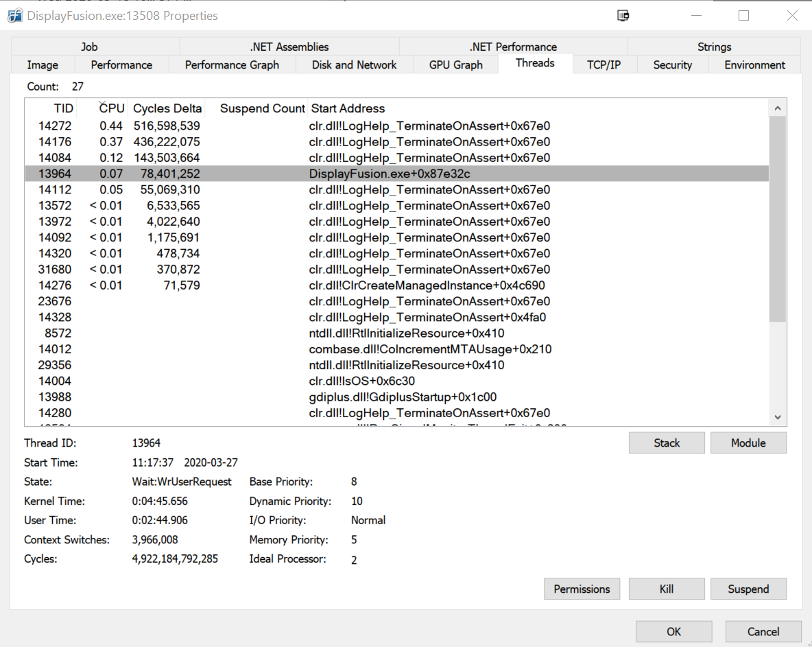This screenshot has height=647, width=812.
Task: Click the Kill thread button
Action: click(667, 589)
